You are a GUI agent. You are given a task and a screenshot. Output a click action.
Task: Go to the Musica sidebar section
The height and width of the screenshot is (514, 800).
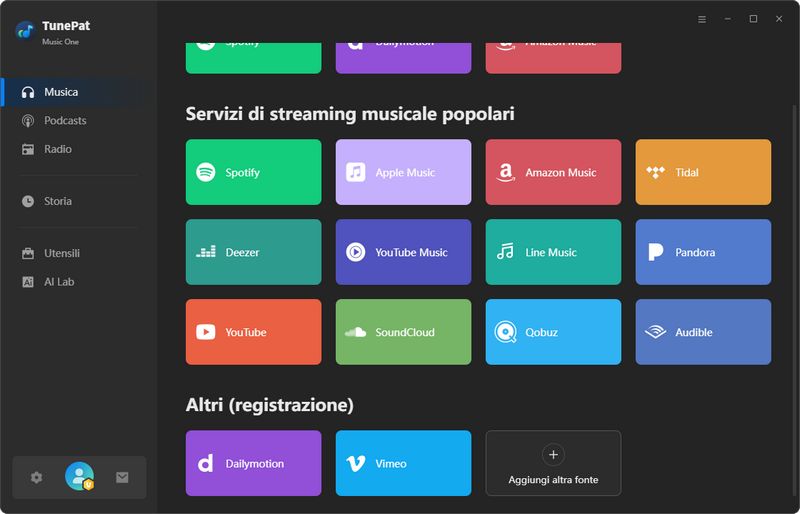pyautogui.click(x=79, y=92)
